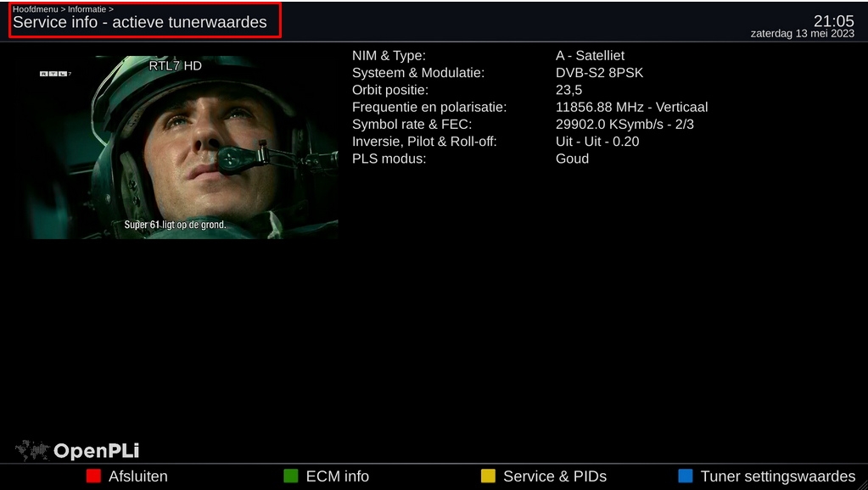Click the date zaterdag 13 mei 2023
This screenshot has width=868, height=490.
(802, 33)
